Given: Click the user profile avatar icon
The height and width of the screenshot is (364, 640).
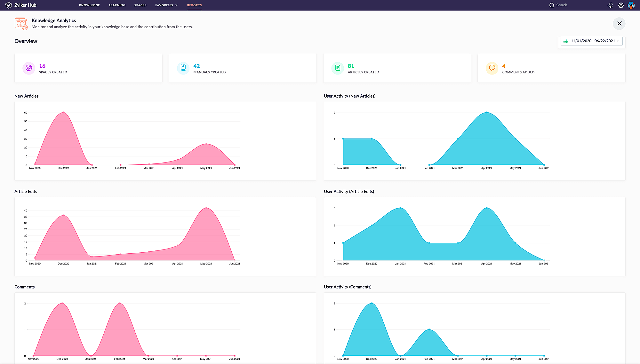Looking at the screenshot, I should click(632, 5).
